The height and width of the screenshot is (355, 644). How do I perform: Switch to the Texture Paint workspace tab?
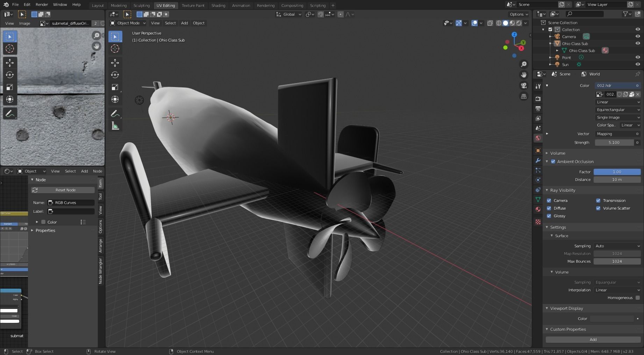pyautogui.click(x=193, y=6)
